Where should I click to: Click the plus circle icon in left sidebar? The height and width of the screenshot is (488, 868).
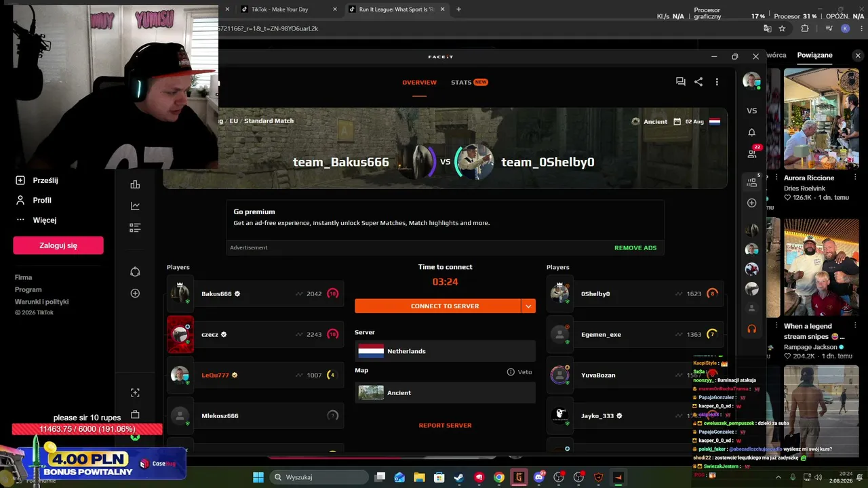point(135,293)
